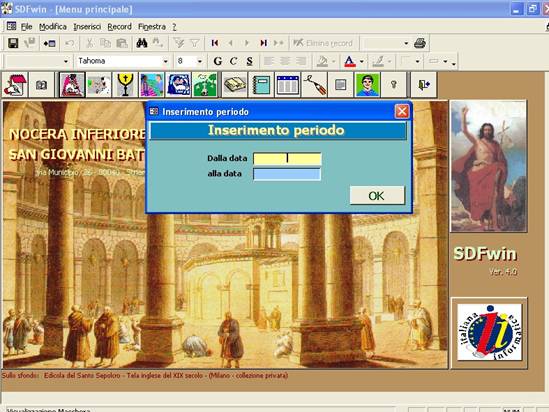Viewport: 549px width, 412px height.
Task: Open the File menu
Action: pyautogui.click(x=26, y=27)
